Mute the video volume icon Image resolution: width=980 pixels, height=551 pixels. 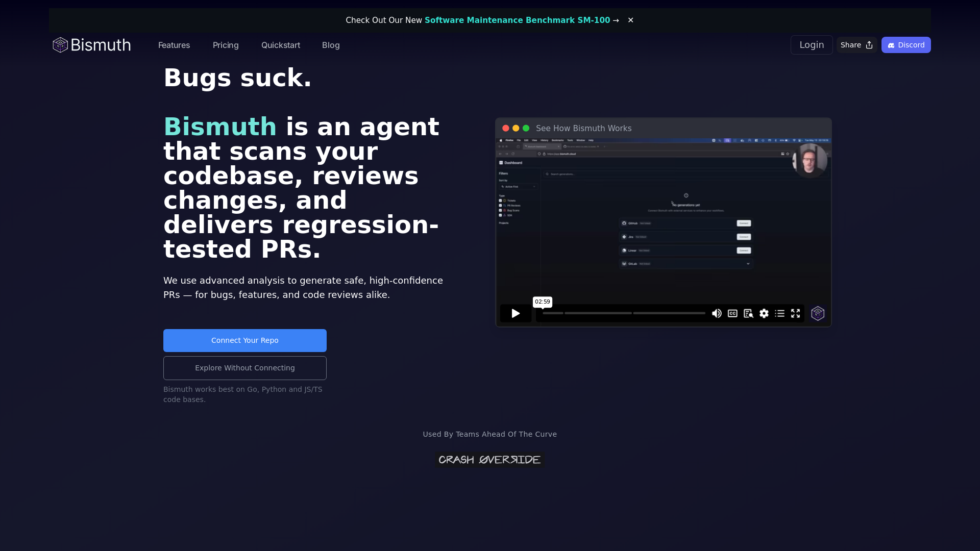[x=717, y=313]
